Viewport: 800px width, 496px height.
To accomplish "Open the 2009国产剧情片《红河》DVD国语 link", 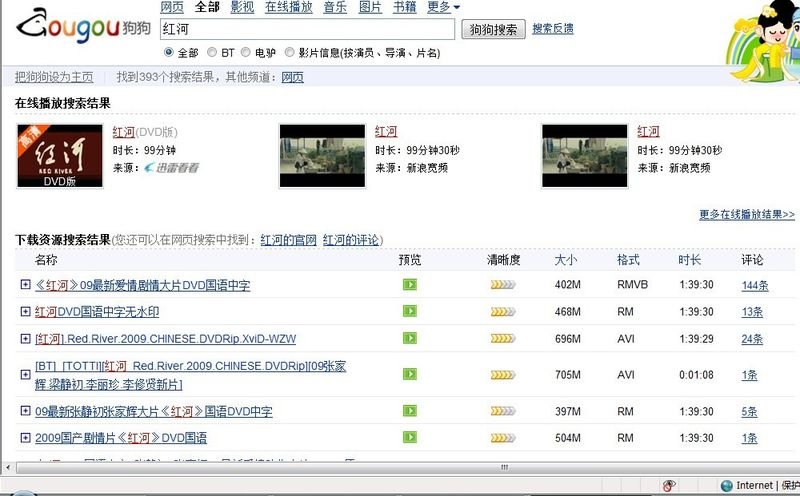I will click(x=121, y=438).
